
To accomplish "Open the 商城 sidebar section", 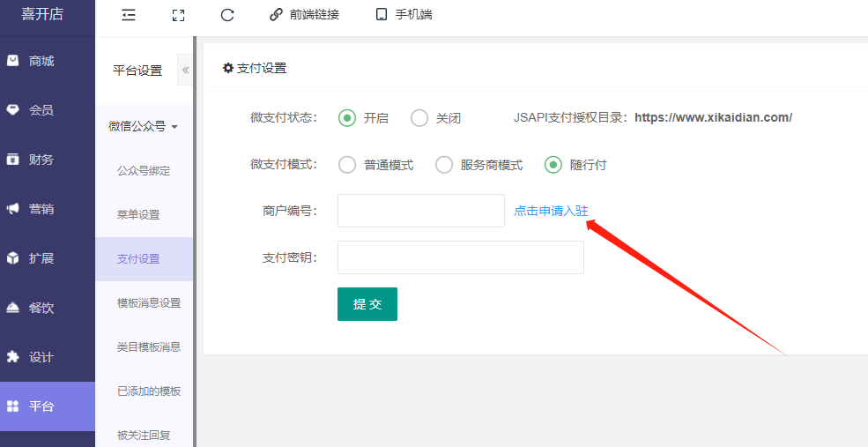I will tap(48, 61).
